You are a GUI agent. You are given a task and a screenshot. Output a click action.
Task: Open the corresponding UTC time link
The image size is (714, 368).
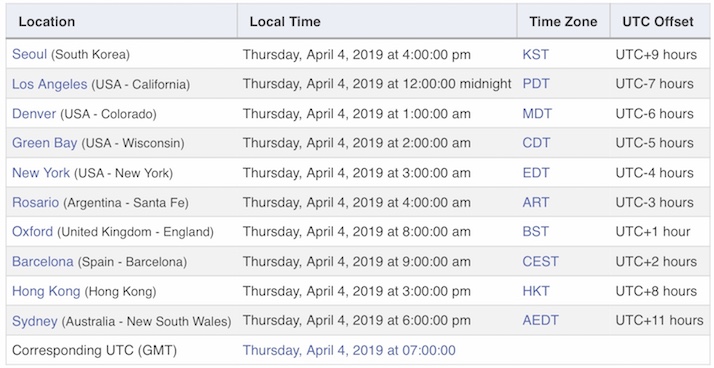click(x=349, y=350)
